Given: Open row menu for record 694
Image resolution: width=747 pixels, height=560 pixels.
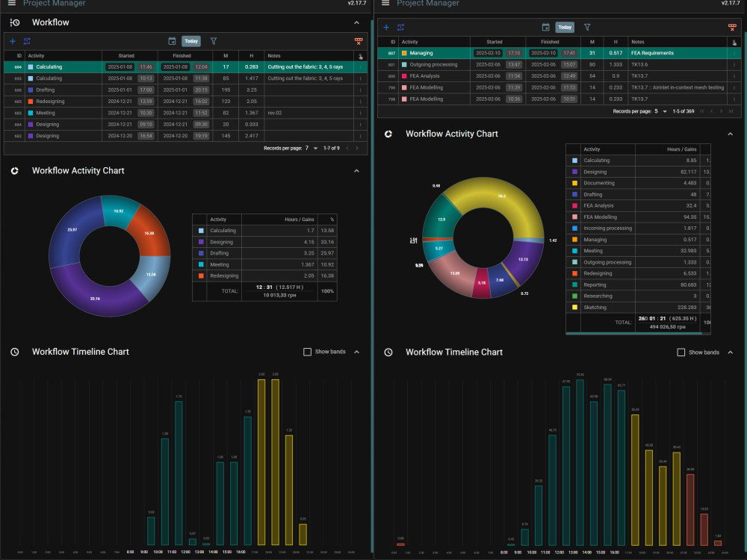Looking at the screenshot, I should click(361, 67).
